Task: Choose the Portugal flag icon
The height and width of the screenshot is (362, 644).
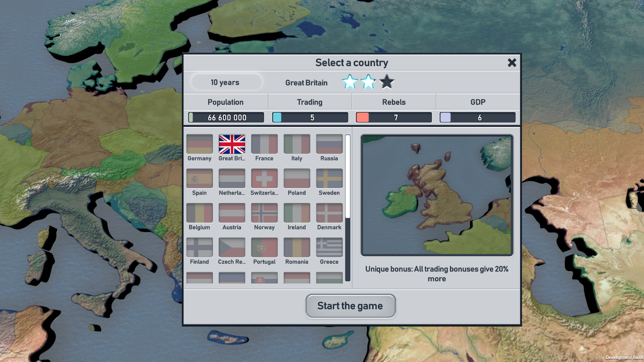Action: tap(264, 248)
